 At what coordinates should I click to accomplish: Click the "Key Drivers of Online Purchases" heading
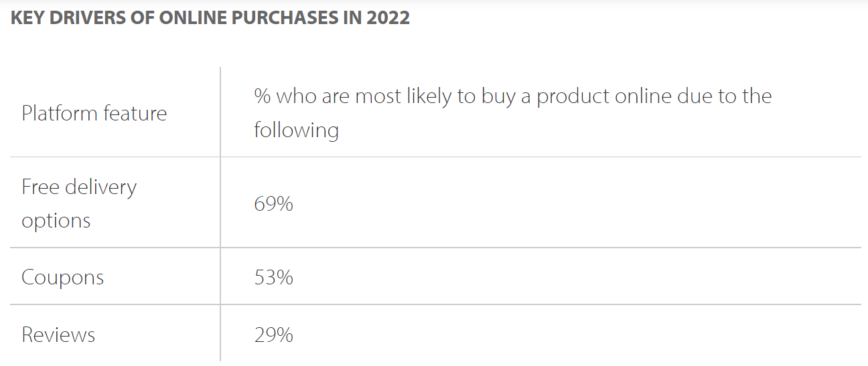(x=210, y=18)
